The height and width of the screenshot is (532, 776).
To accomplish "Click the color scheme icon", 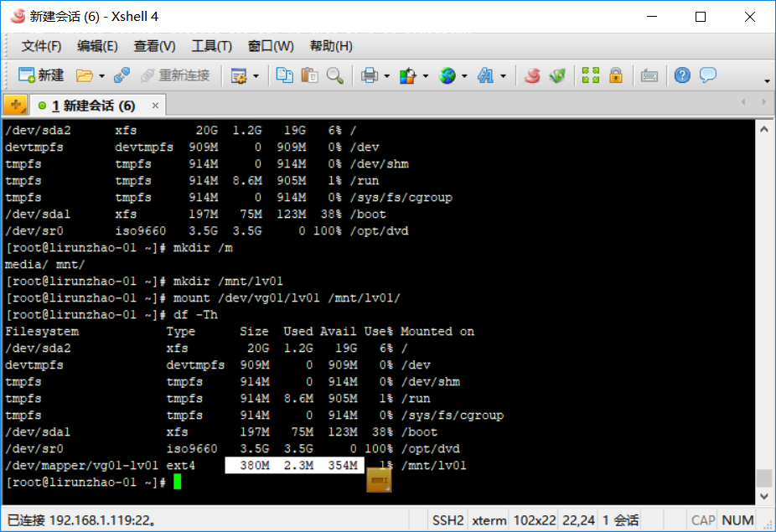I will pyautogui.click(x=407, y=75).
